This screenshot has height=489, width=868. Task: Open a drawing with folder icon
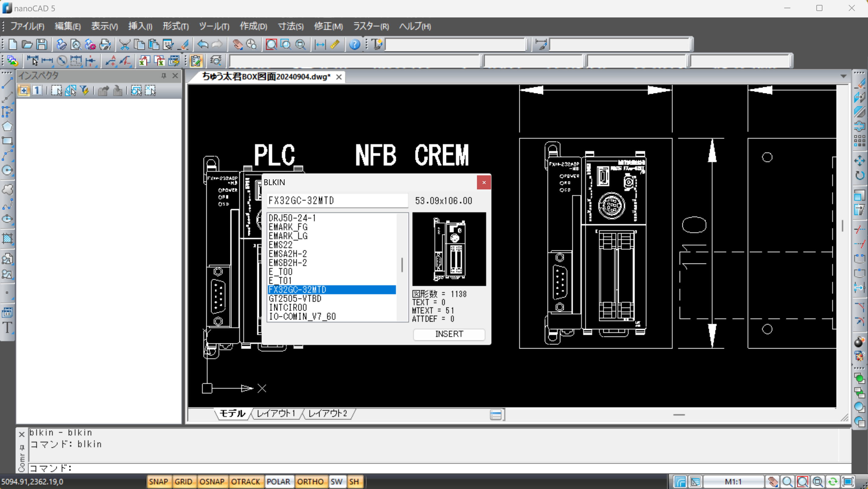(x=27, y=44)
